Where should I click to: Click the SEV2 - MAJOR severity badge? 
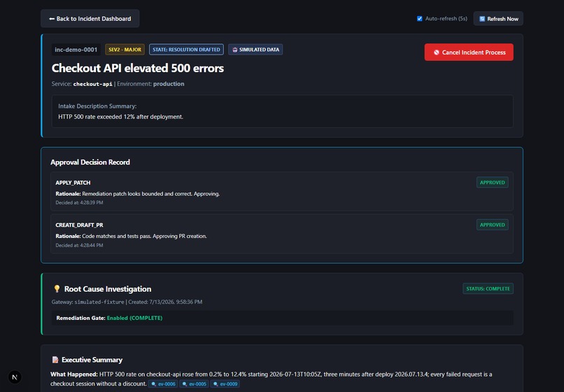tap(125, 50)
